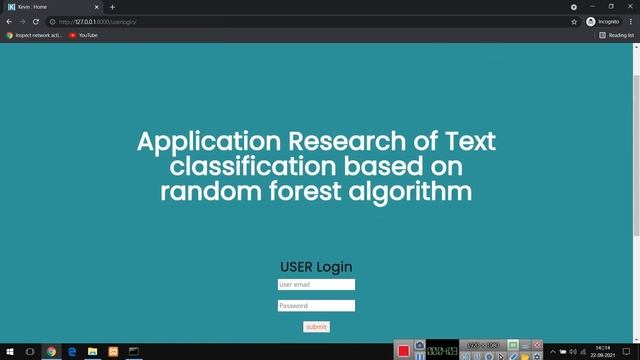This screenshot has width=640, height=360.
Task: Open the Incognito profile indicator
Action: 603,22
